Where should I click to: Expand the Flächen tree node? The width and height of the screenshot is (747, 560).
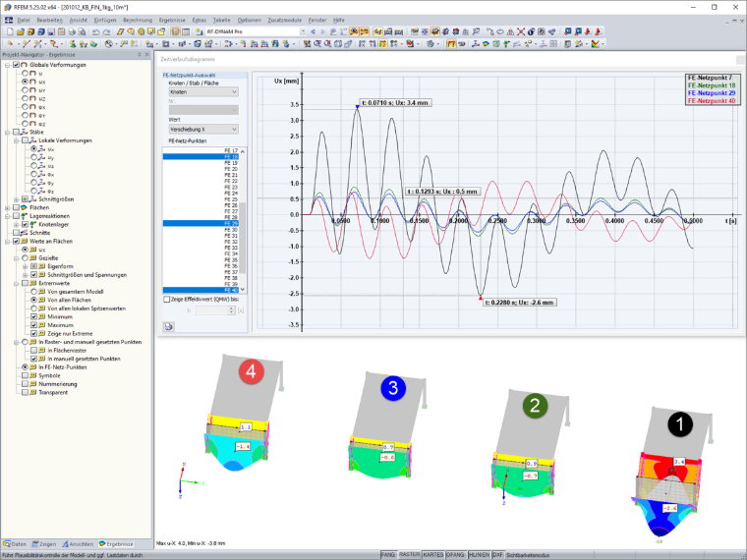(x=8, y=208)
